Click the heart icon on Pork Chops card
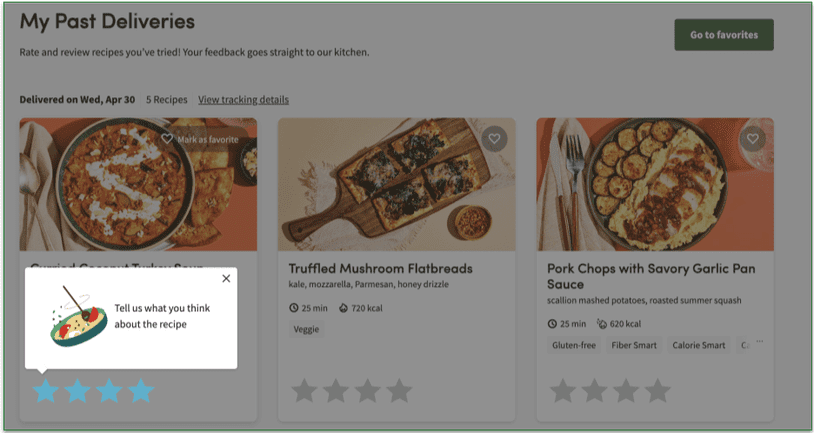This screenshot has height=433, width=814. click(x=752, y=139)
